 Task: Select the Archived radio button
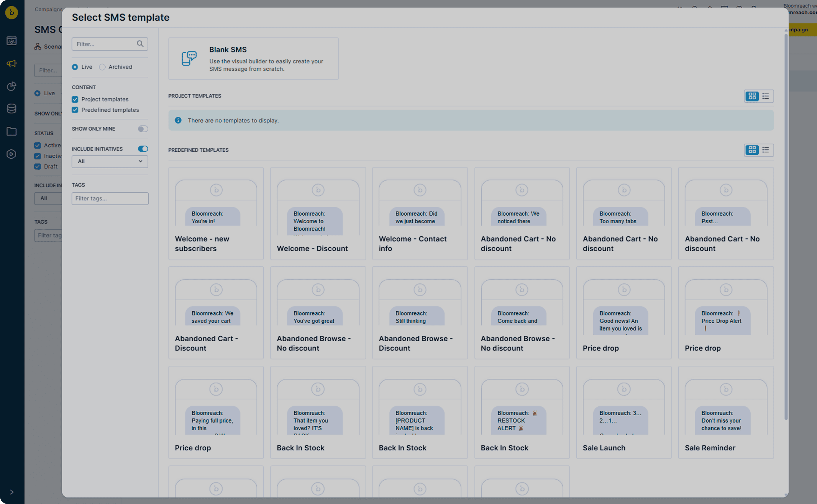pyautogui.click(x=102, y=67)
